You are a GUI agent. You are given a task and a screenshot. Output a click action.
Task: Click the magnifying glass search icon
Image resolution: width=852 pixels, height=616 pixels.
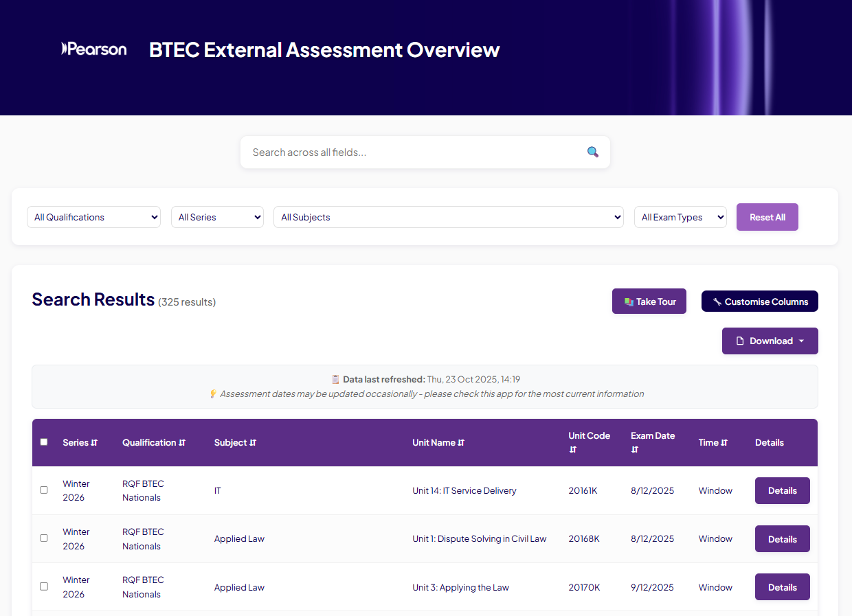[x=592, y=152]
